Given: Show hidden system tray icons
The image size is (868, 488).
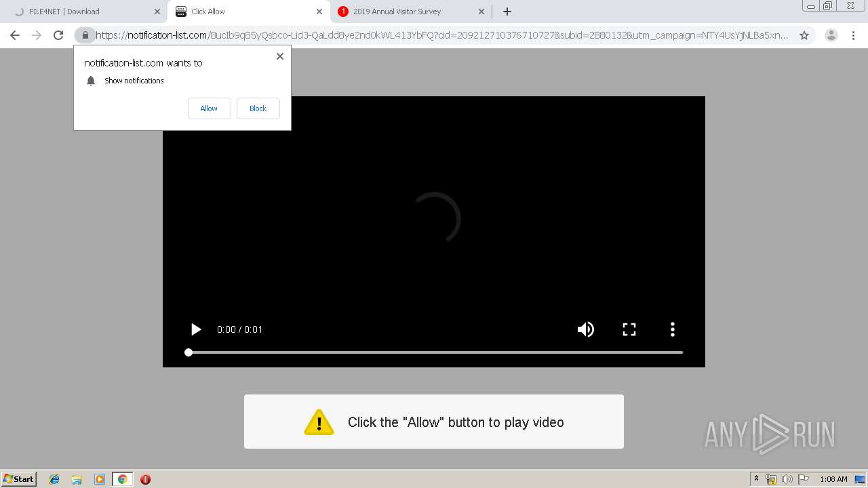Looking at the screenshot, I should coord(756,479).
